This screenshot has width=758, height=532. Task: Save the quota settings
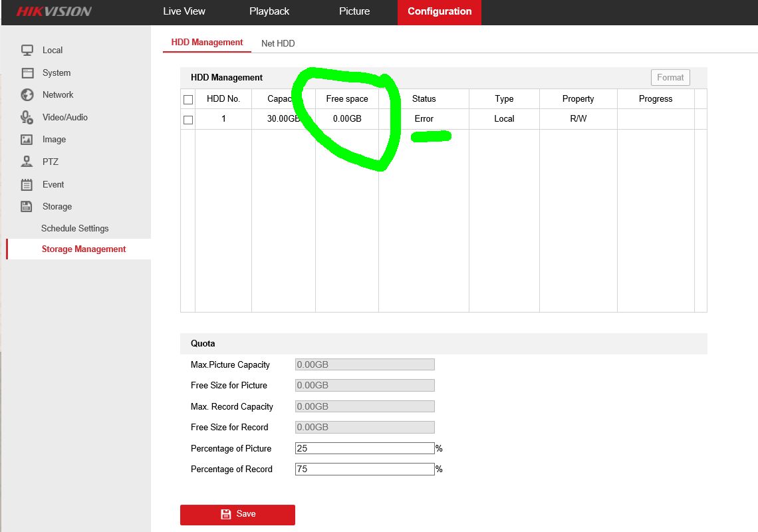pos(237,513)
